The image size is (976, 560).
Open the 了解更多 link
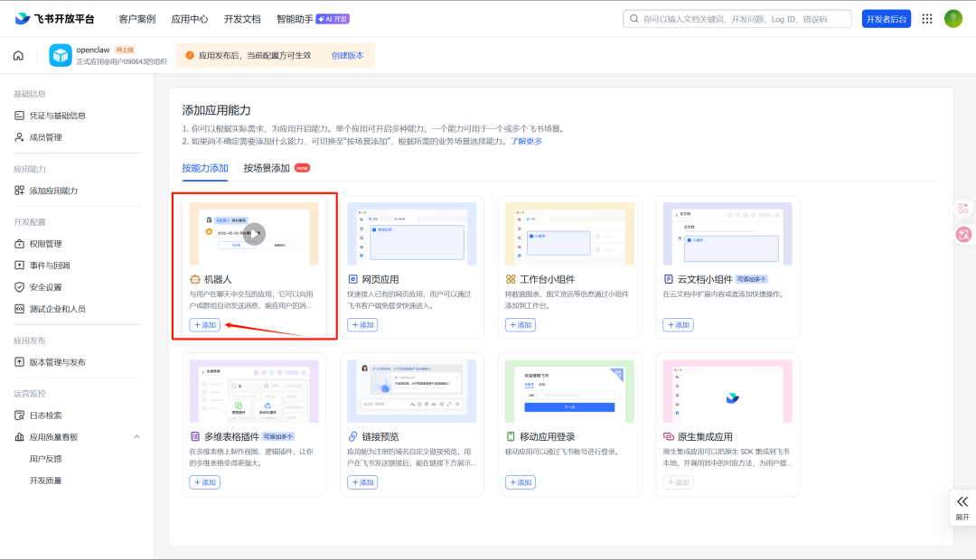pos(527,141)
